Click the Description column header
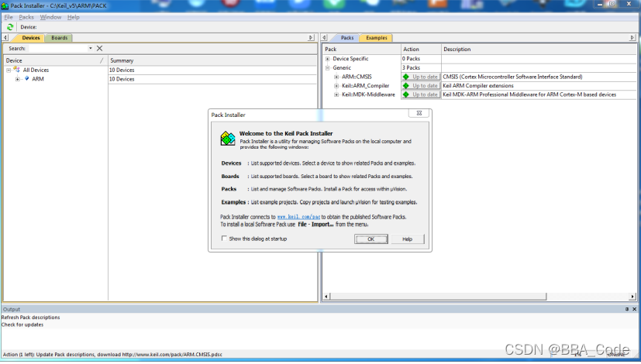641x364 pixels. coord(539,49)
